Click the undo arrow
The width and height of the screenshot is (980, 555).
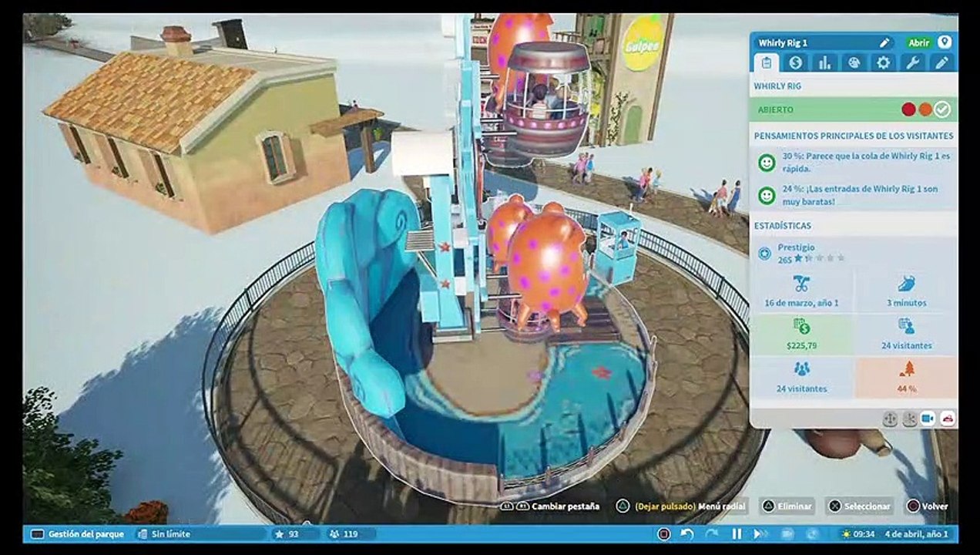[687, 533]
